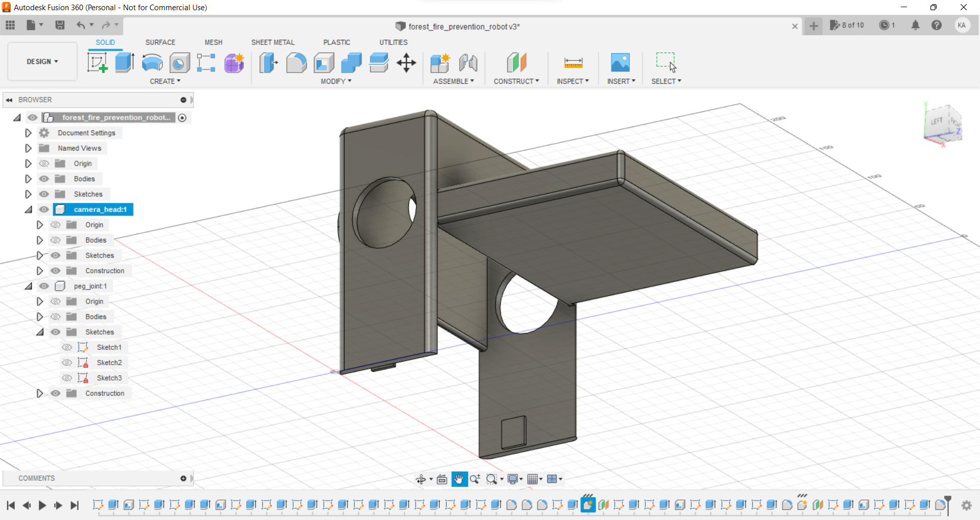Toggle visibility of top-level Bodies folder
This screenshot has height=520, width=980.
(x=44, y=179)
